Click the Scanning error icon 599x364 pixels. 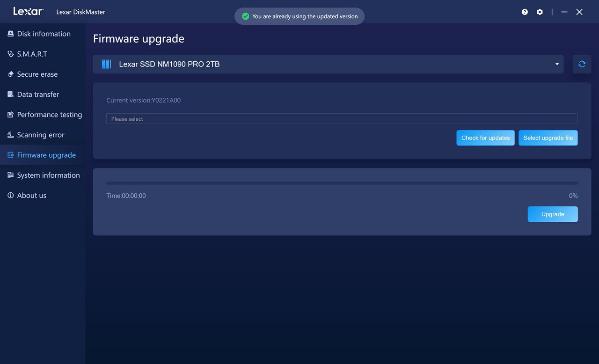(x=10, y=135)
